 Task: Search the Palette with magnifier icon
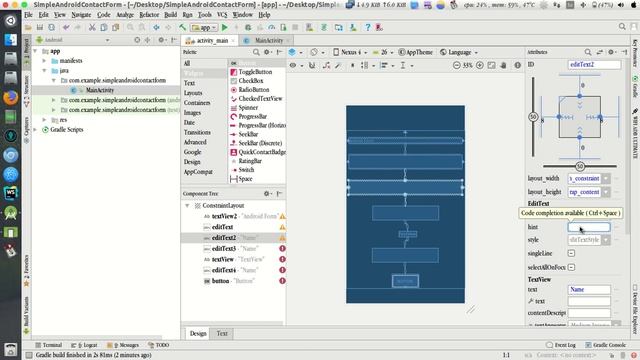tap(256, 52)
